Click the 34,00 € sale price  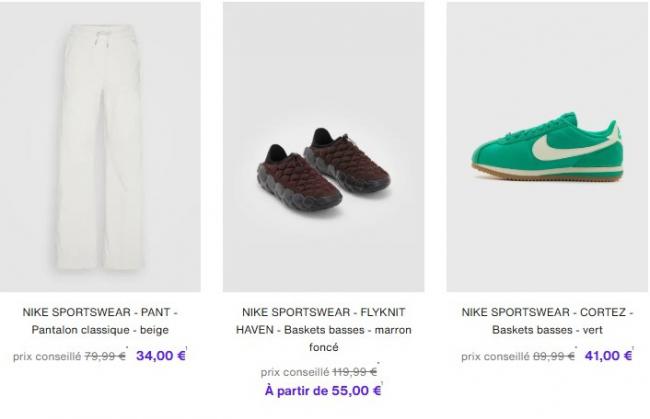(x=161, y=356)
